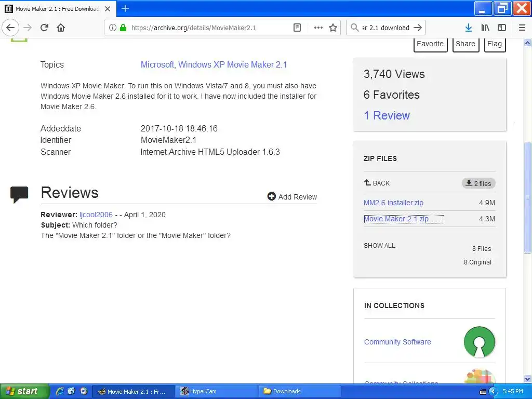This screenshot has width=532, height=399.
Task: Click the 3,740 Views text
Action: click(394, 74)
